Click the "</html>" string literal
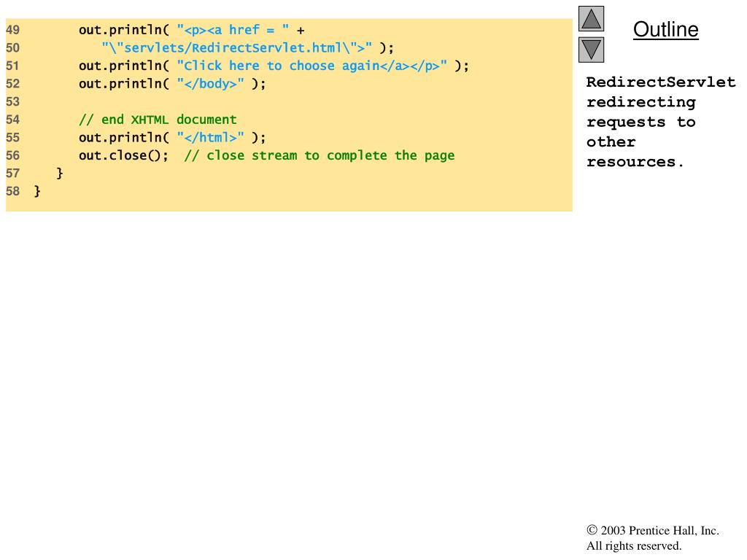 coord(211,138)
